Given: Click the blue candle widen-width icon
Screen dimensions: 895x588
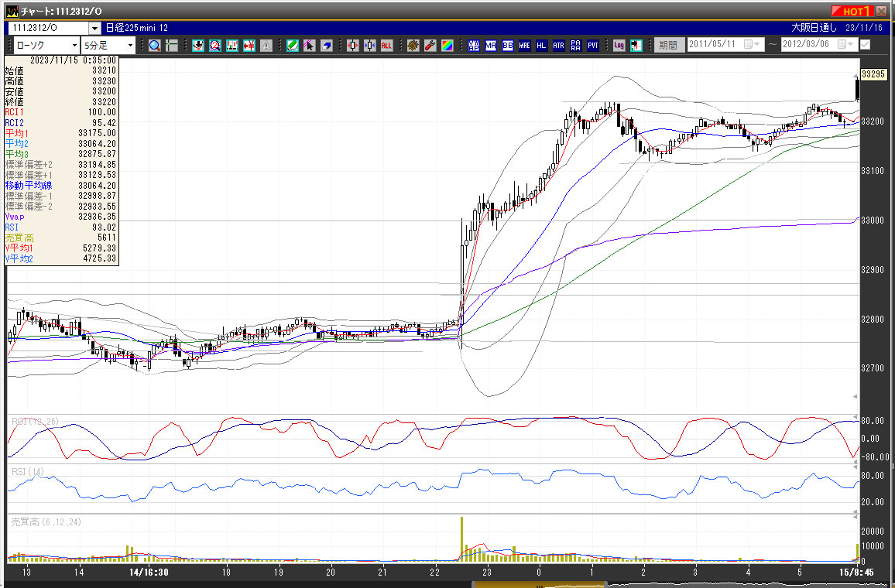Looking at the screenshot, I should click(370, 46).
